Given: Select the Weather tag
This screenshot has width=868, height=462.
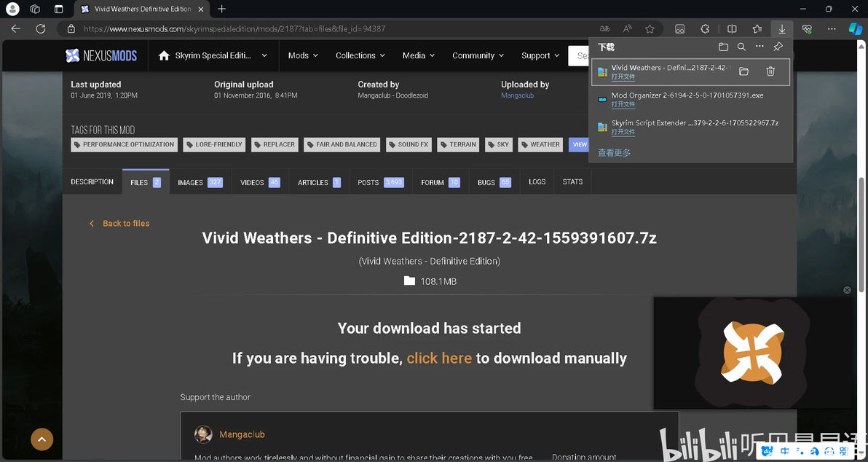Looking at the screenshot, I should (540, 144).
